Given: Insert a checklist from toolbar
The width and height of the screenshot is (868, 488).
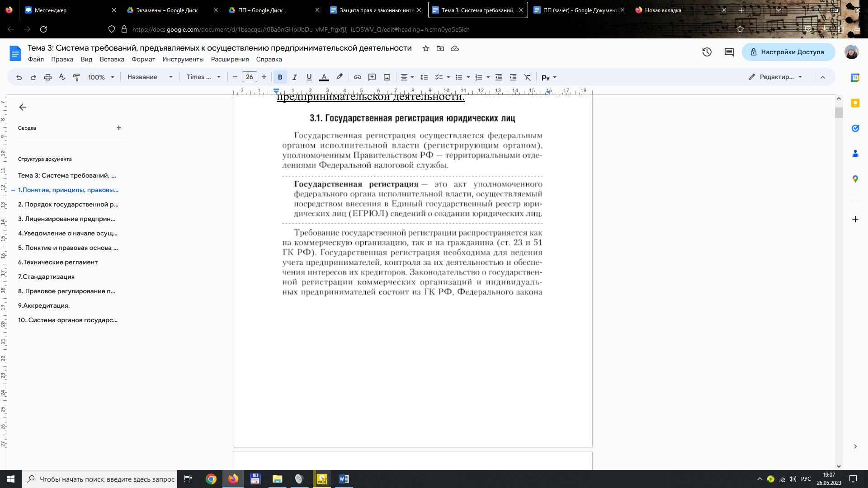Looking at the screenshot, I should tap(439, 77).
